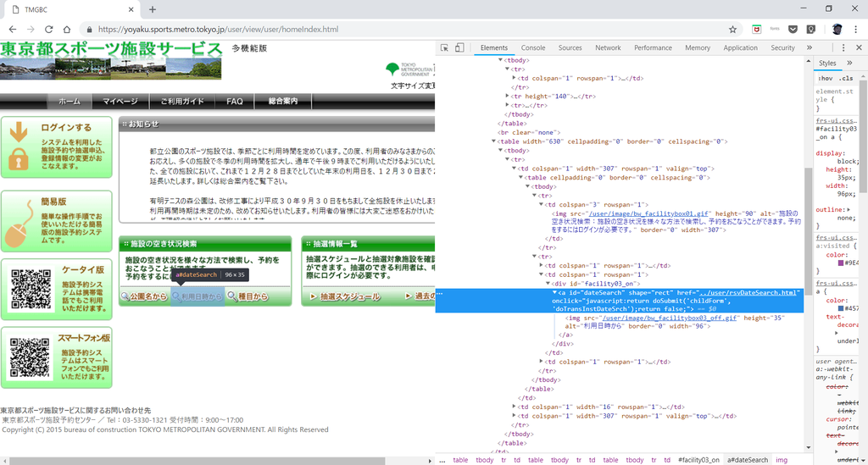Viewport: 868px width, 465px height.
Task: Open Chrome's three-dot main menu
Action: [856, 30]
